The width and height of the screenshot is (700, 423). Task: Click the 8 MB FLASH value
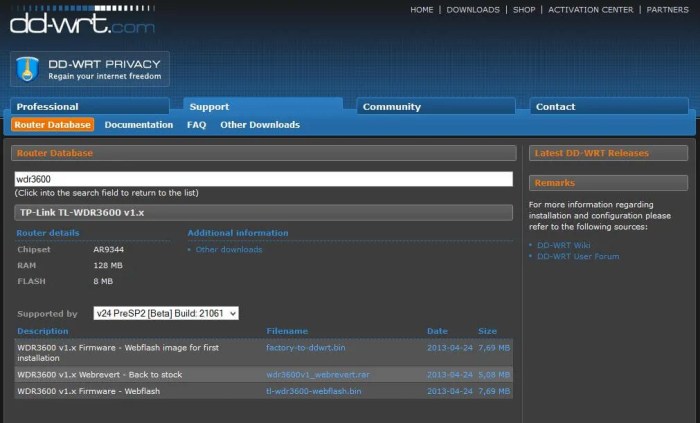tap(103, 282)
